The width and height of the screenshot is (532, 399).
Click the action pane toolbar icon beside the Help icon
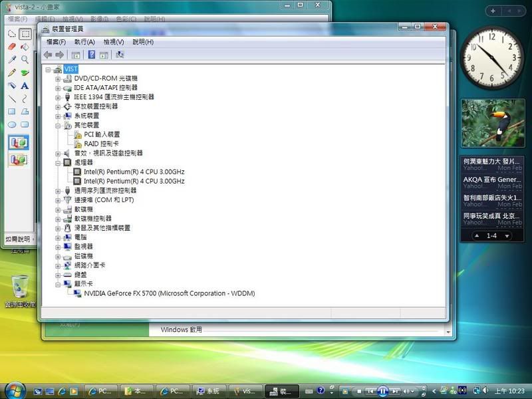[104, 55]
